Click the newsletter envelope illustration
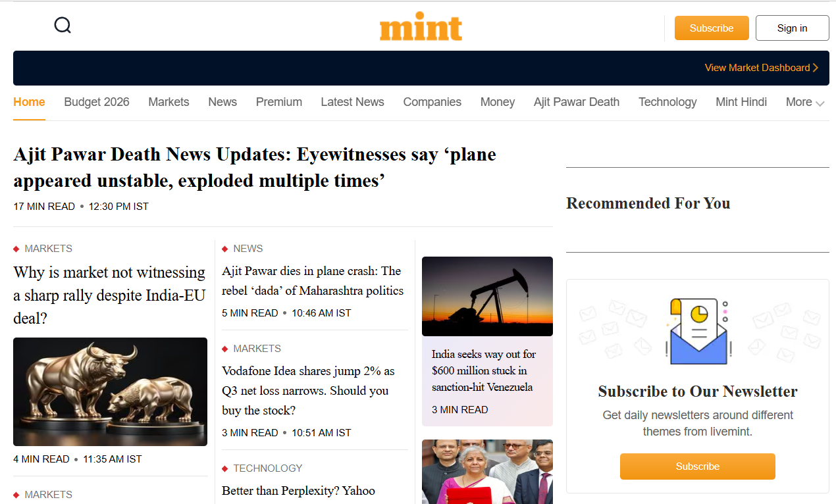Screen dimensions: 836x504 point(697,332)
